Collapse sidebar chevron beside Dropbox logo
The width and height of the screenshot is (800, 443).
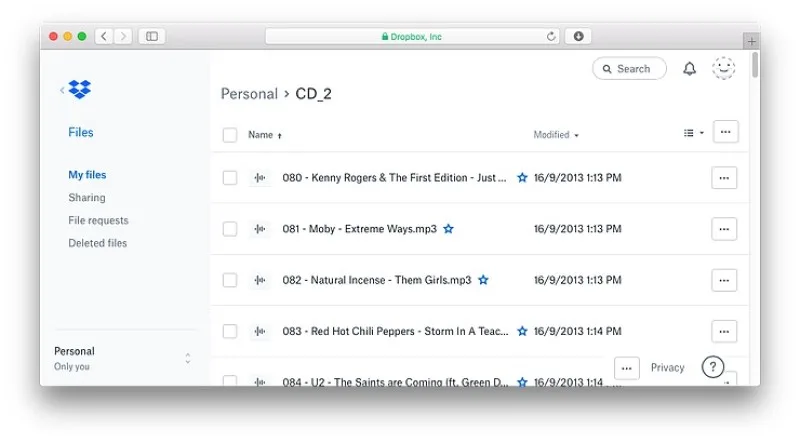click(62, 90)
